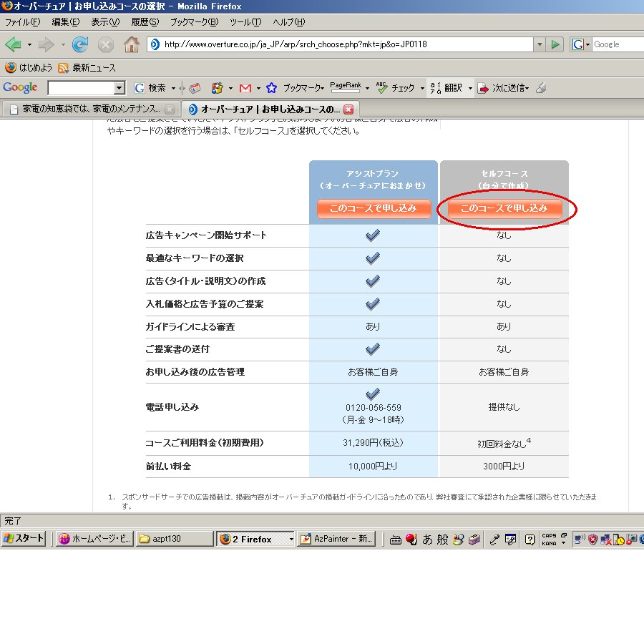Expand the Forward button history dropdown

coord(63,44)
